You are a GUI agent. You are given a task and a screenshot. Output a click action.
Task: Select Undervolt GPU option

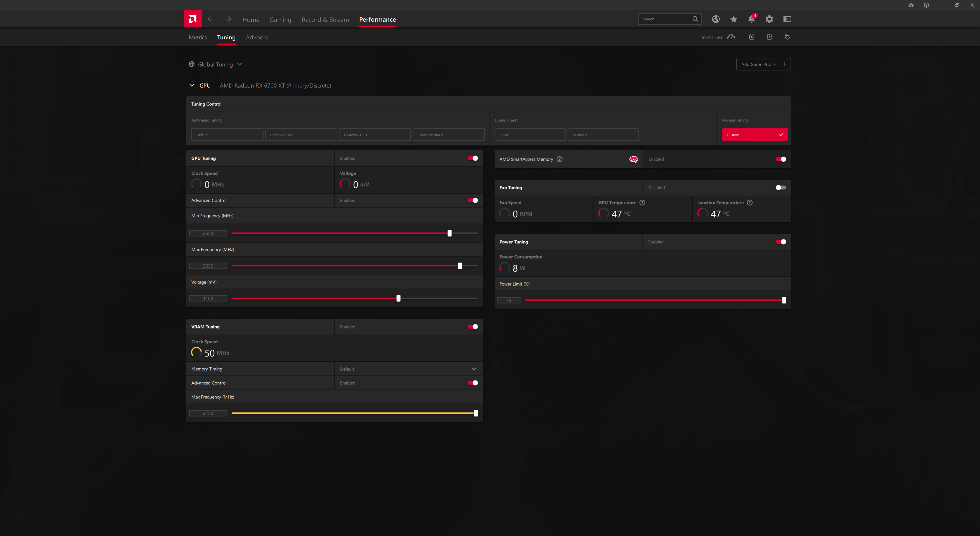click(x=301, y=135)
